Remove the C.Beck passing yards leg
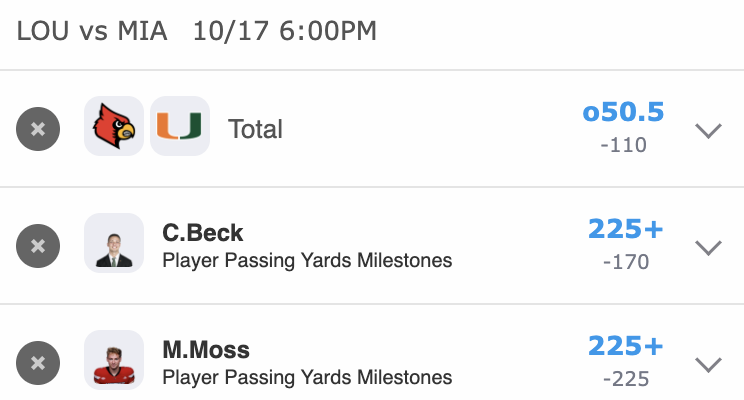This screenshot has width=744, height=400. (x=38, y=246)
